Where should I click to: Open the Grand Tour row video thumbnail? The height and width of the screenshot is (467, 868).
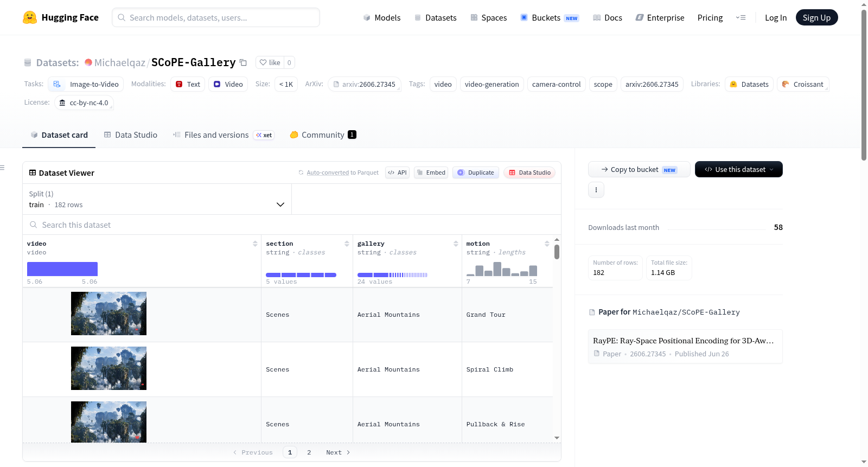[108, 314]
